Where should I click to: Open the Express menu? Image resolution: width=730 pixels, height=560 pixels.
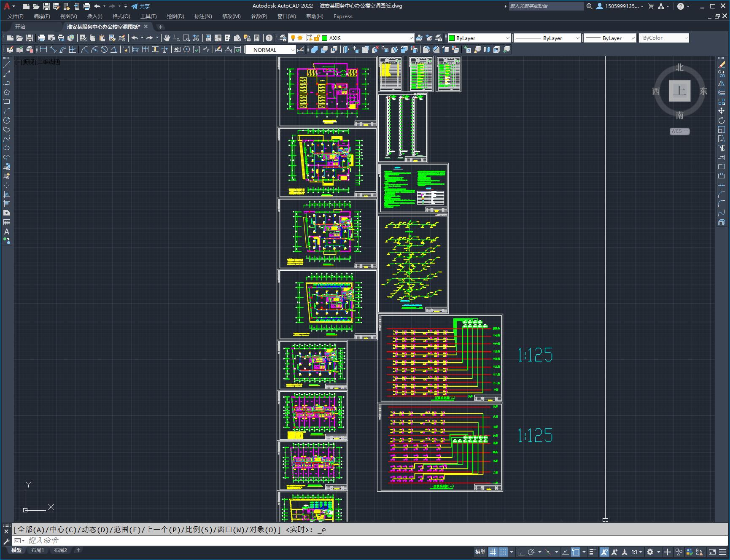click(343, 16)
